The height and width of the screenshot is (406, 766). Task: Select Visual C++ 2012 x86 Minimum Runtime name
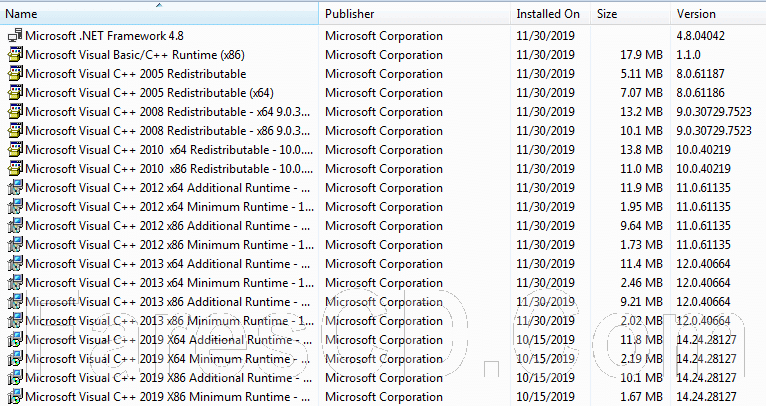170,245
